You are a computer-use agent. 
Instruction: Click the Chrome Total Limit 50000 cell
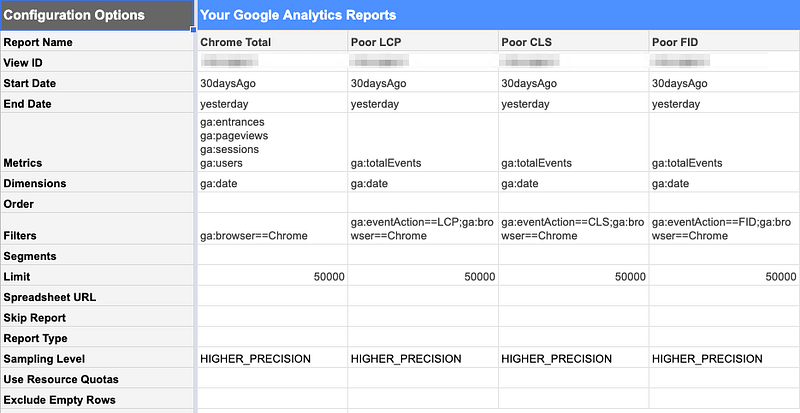pyautogui.click(x=272, y=277)
